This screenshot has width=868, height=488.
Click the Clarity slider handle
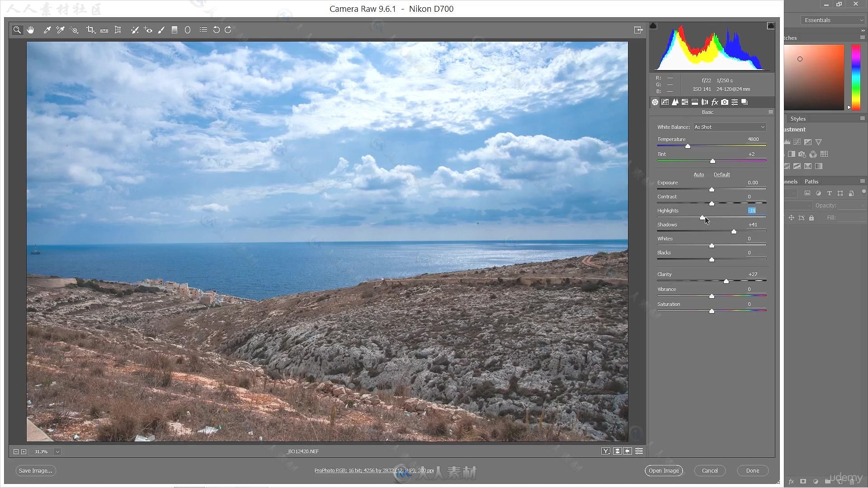[x=726, y=282]
